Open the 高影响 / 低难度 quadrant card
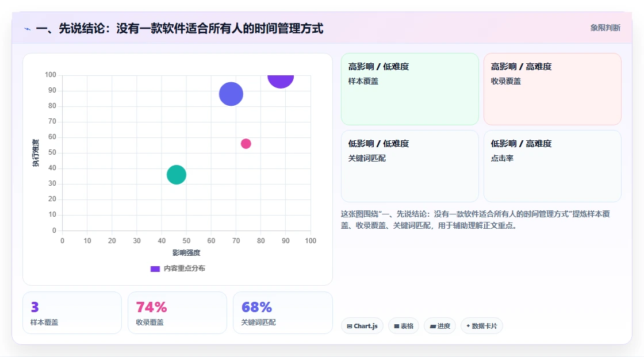Screen dimensions: 644x357 pyautogui.click(x=410, y=89)
